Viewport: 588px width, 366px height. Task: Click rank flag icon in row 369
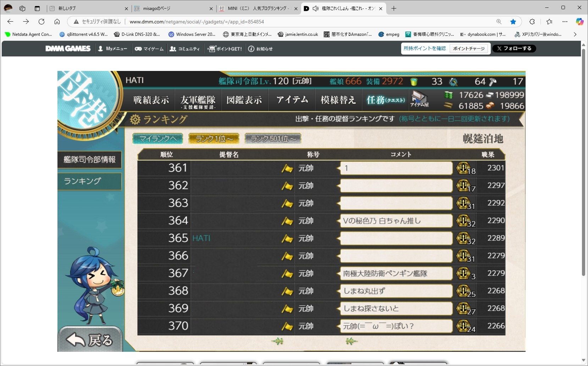click(x=287, y=309)
